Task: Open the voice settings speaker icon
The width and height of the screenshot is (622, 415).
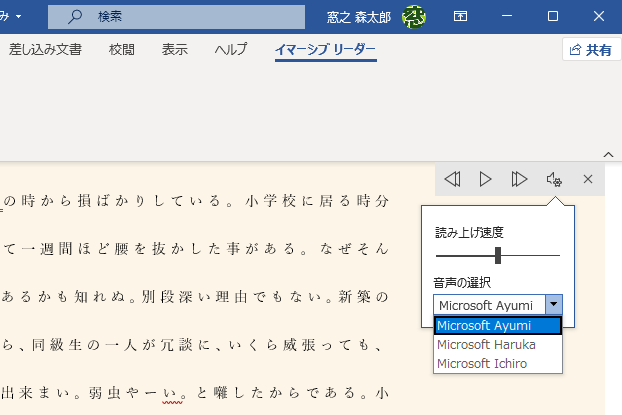Action: (x=554, y=179)
